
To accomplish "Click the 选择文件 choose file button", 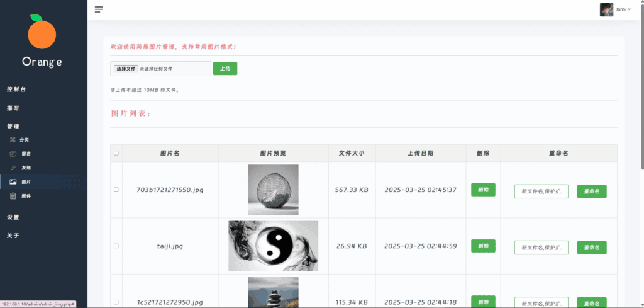I will point(126,69).
